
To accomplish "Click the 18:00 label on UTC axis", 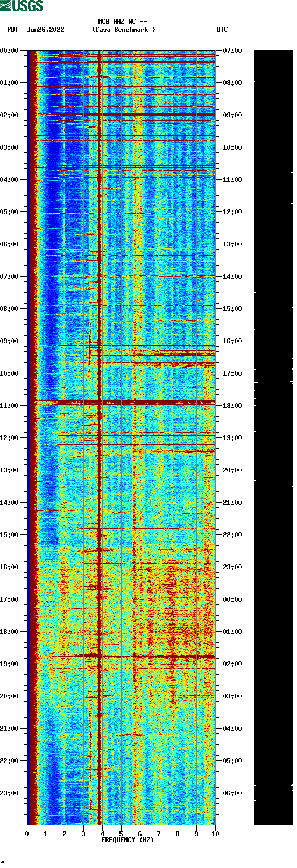I will coord(232,406).
